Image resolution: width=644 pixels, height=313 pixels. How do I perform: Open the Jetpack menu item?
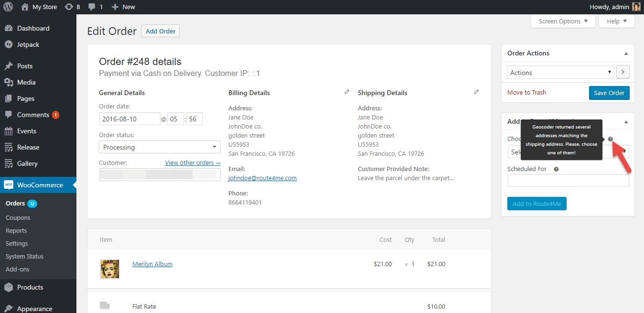point(28,44)
